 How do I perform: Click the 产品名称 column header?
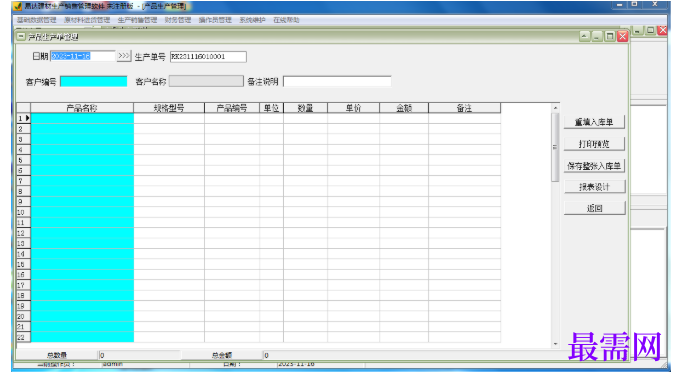82,108
